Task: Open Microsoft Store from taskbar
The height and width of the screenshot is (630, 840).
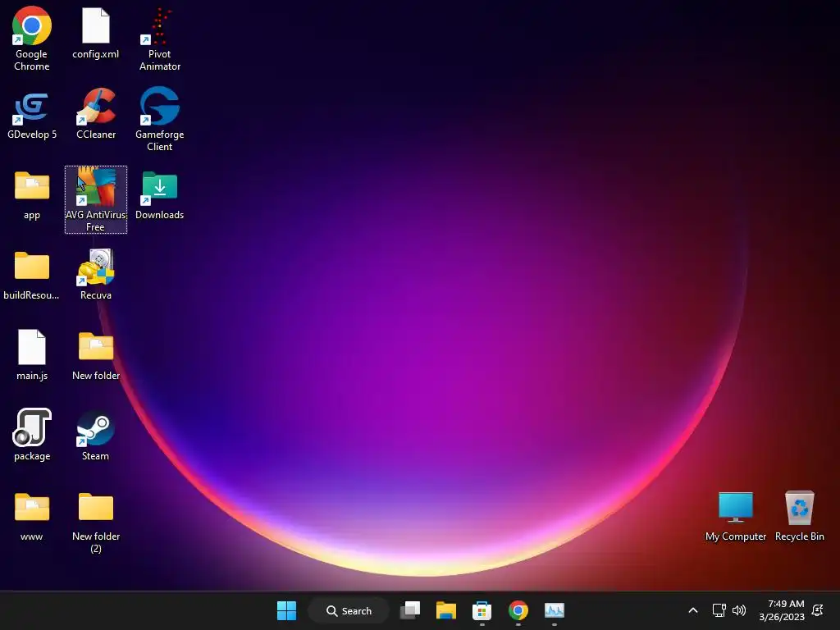Action: (482, 610)
